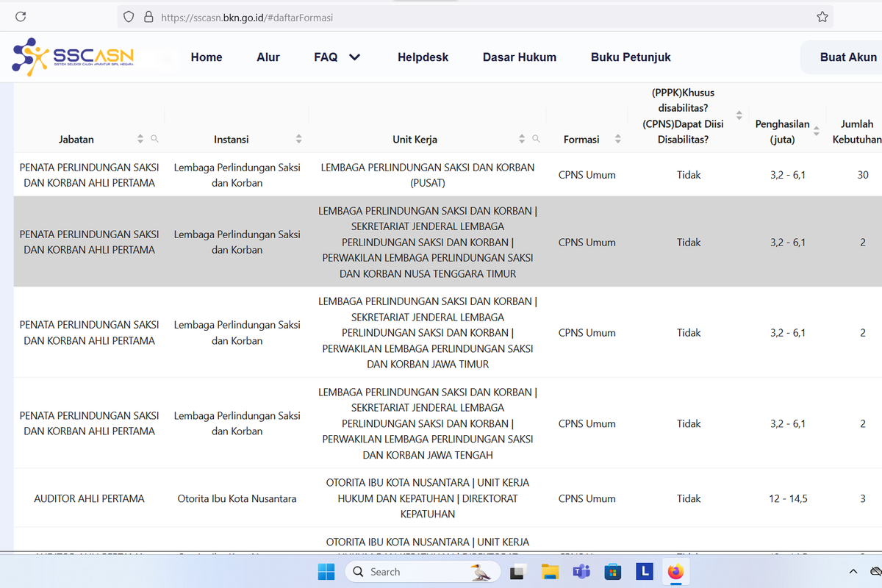
Task: Click the SSCASN logo
Action: [x=73, y=57]
